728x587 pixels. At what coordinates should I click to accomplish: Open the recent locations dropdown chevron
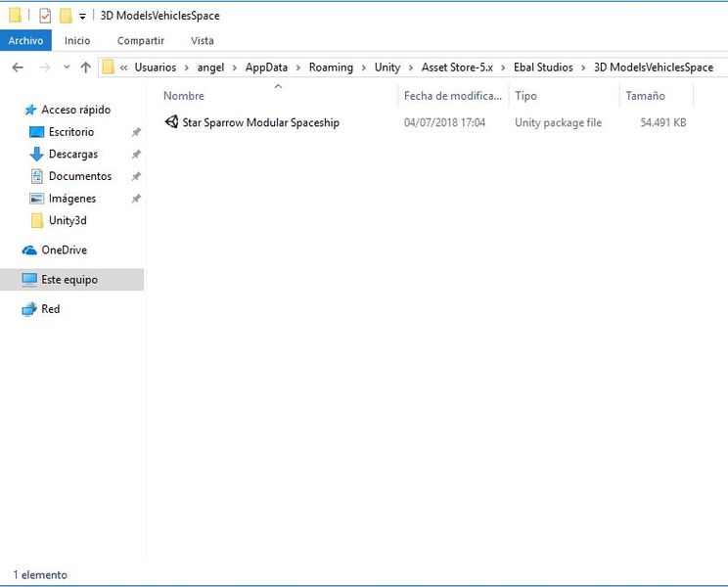[67, 68]
